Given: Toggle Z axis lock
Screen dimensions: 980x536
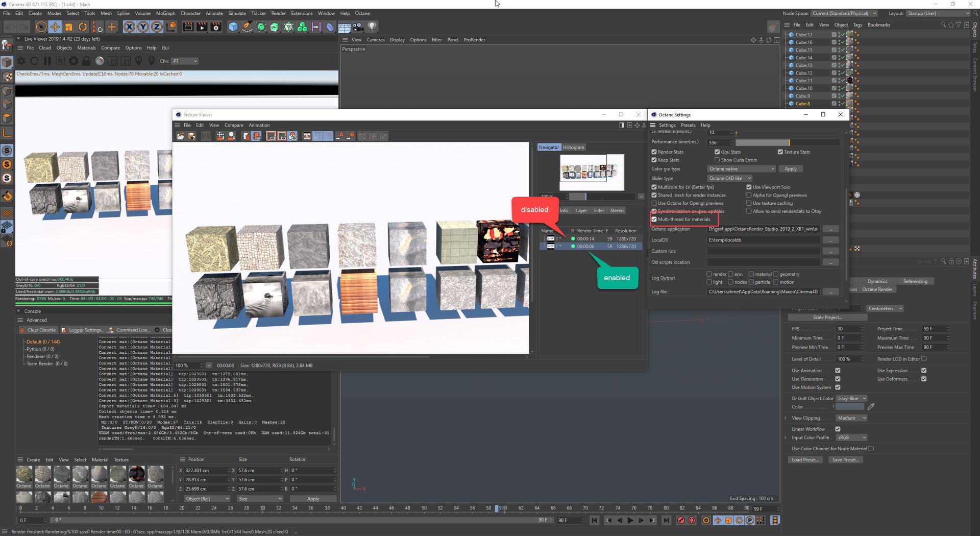Looking at the screenshot, I should click(157, 27).
